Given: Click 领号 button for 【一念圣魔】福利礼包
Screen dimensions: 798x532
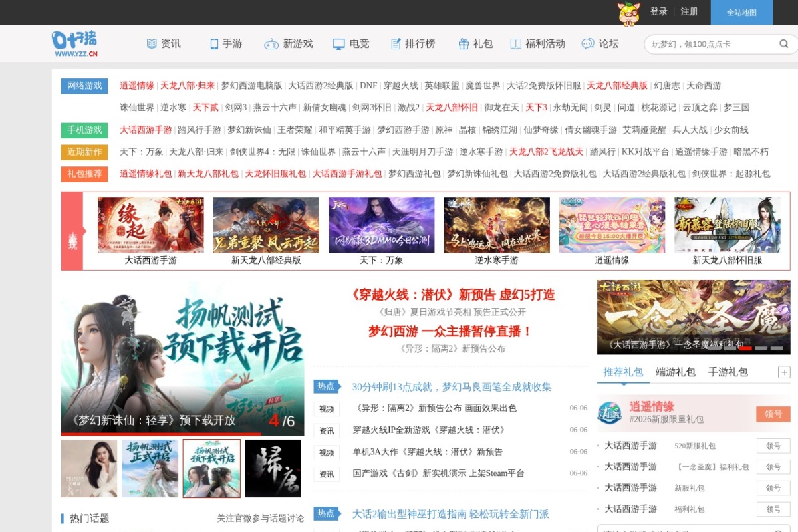Looking at the screenshot, I should click(x=773, y=467).
